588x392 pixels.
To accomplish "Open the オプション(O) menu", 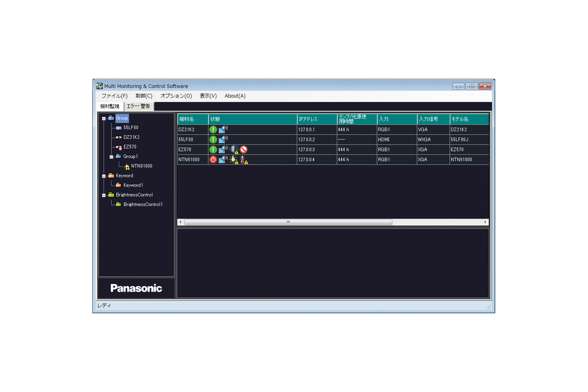I will (176, 96).
